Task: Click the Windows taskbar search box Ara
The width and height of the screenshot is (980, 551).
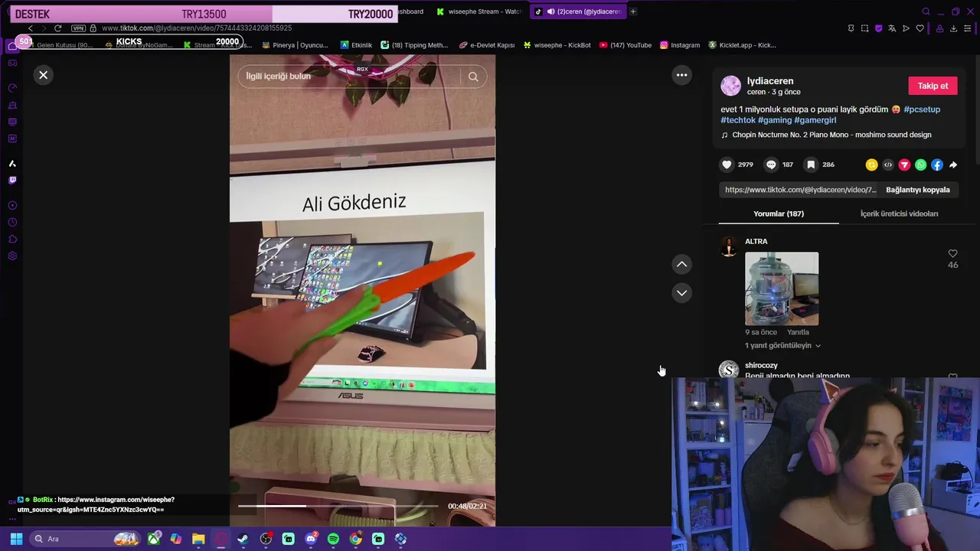Action: click(x=86, y=539)
